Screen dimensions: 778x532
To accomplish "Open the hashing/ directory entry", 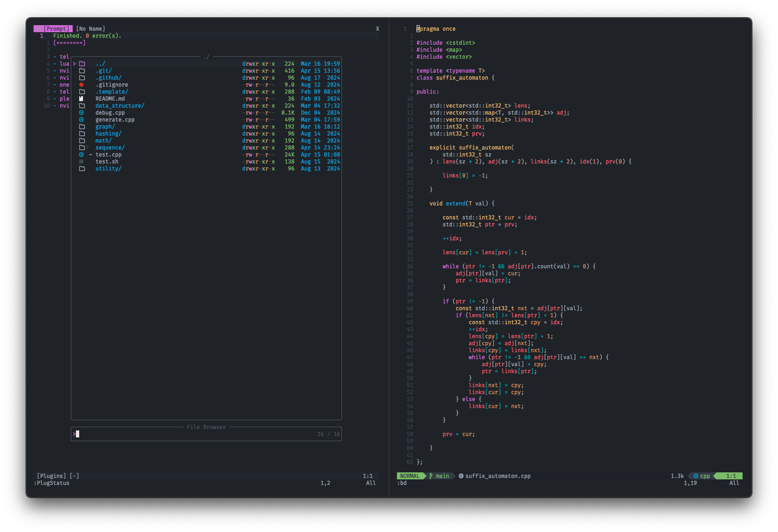I will [x=109, y=134].
